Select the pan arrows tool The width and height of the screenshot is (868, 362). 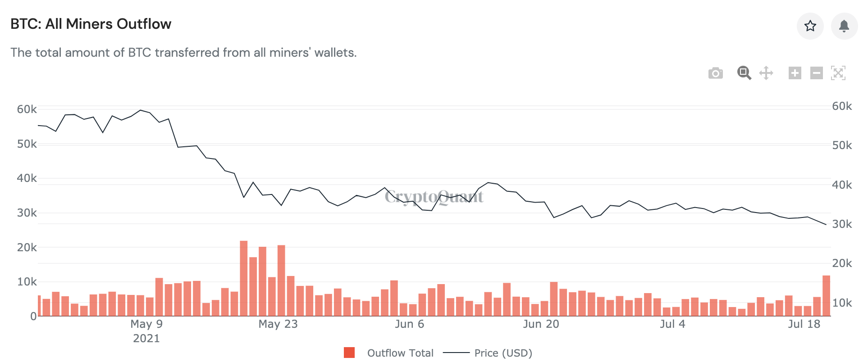click(766, 73)
